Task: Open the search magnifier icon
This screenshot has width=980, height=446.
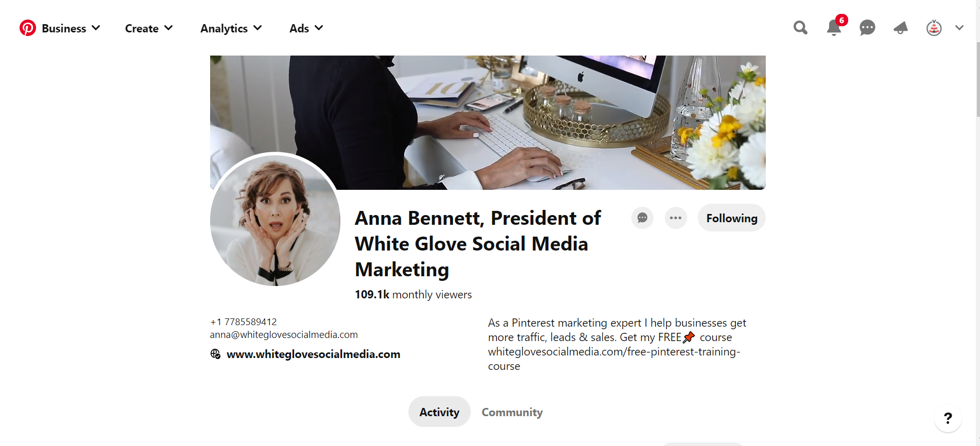Action: point(800,28)
